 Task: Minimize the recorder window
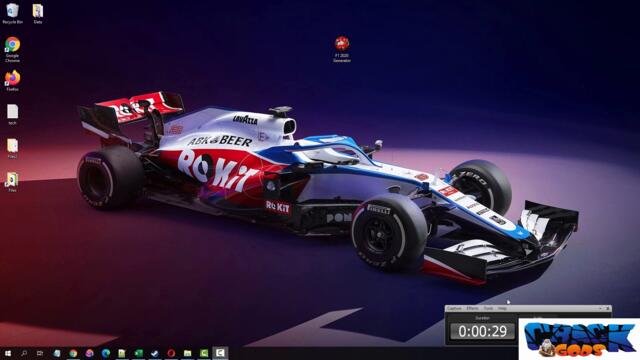pyautogui.click(x=600, y=309)
